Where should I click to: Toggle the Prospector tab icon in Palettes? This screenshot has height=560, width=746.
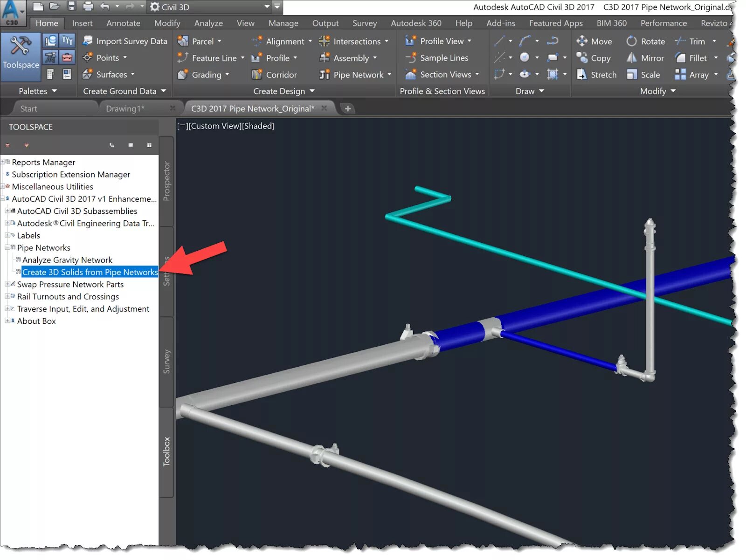(x=50, y=41)
